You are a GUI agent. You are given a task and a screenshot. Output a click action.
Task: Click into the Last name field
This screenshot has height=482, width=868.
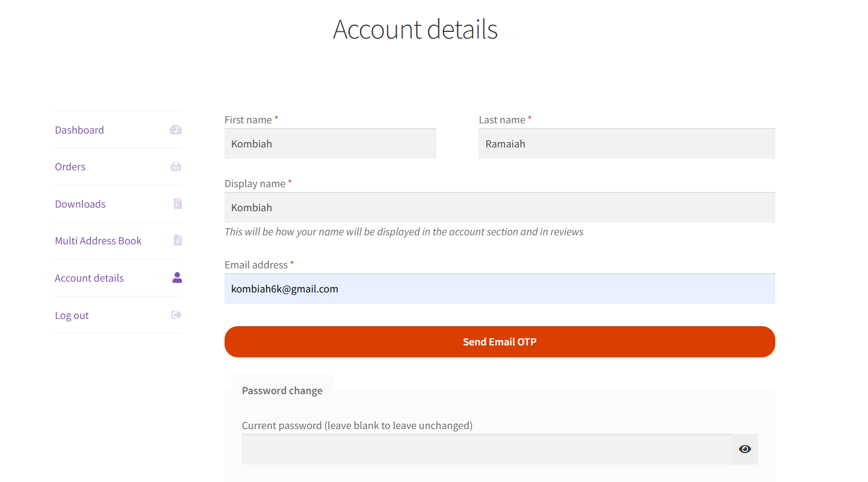pos(626,144)
